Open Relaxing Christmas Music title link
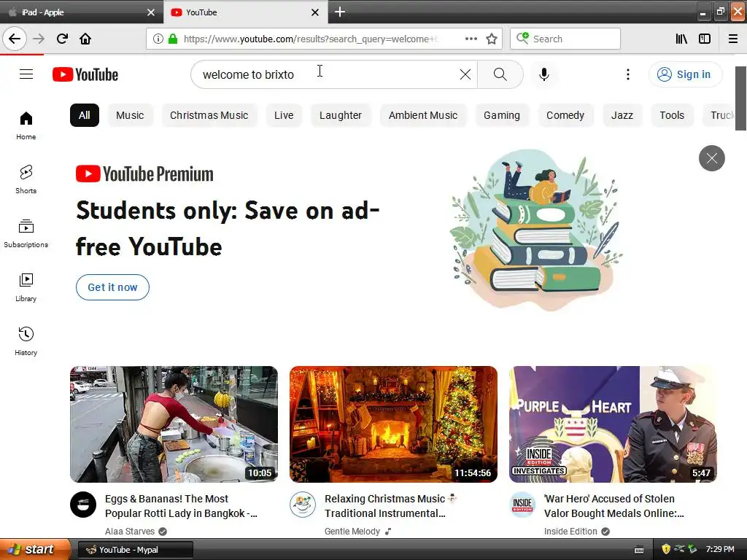747x560 pixels. coord(390,506)
